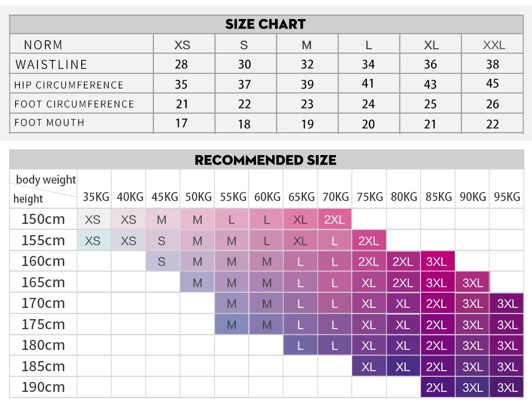
Task: Select the 95KG weight column
Action: (507, 197)
